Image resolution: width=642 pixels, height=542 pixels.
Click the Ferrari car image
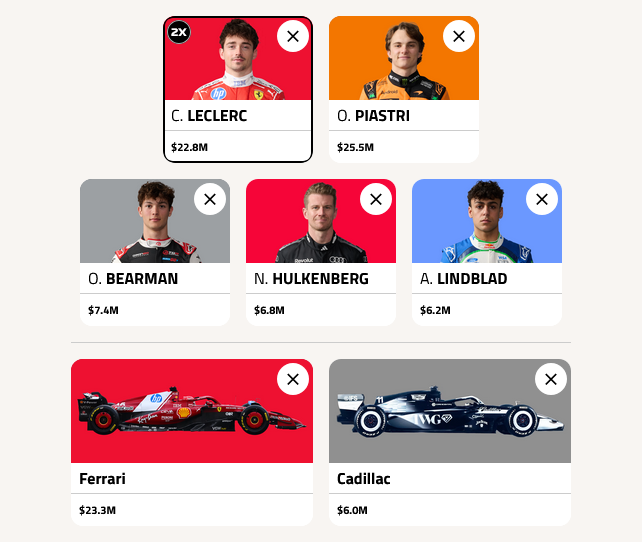tap(190, 412)
